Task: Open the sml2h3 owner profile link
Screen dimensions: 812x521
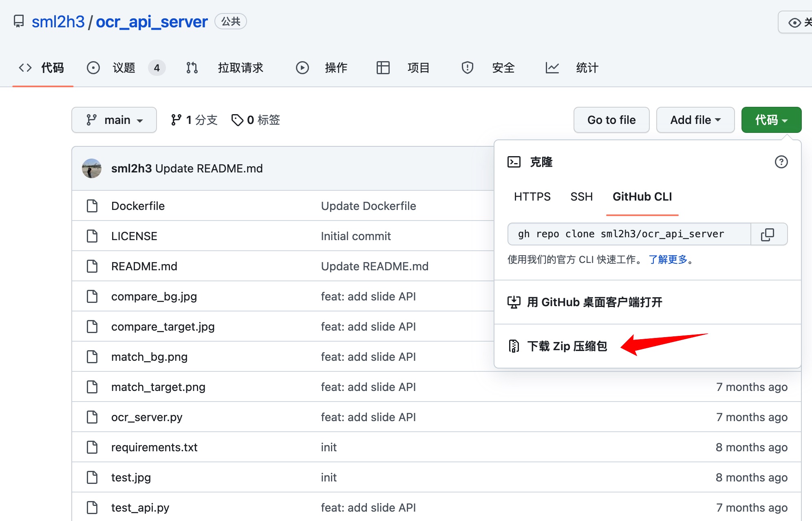Action: pos(58,22)
